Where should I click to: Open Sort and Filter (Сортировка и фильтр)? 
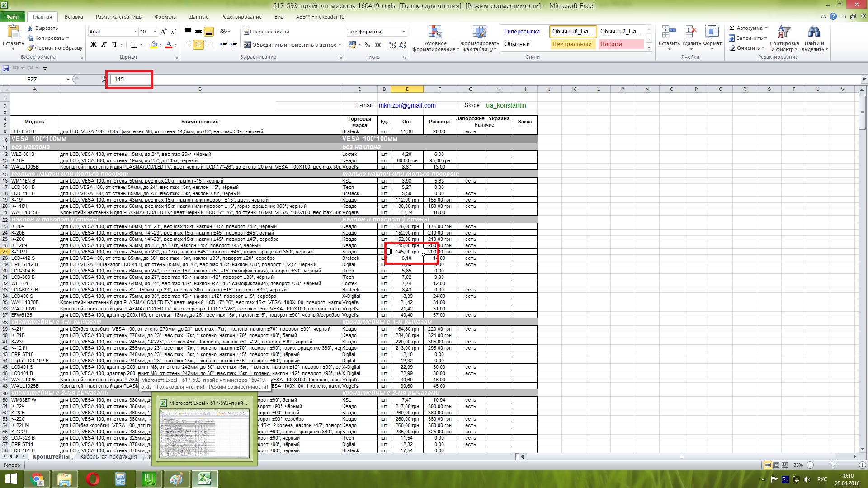784,38
